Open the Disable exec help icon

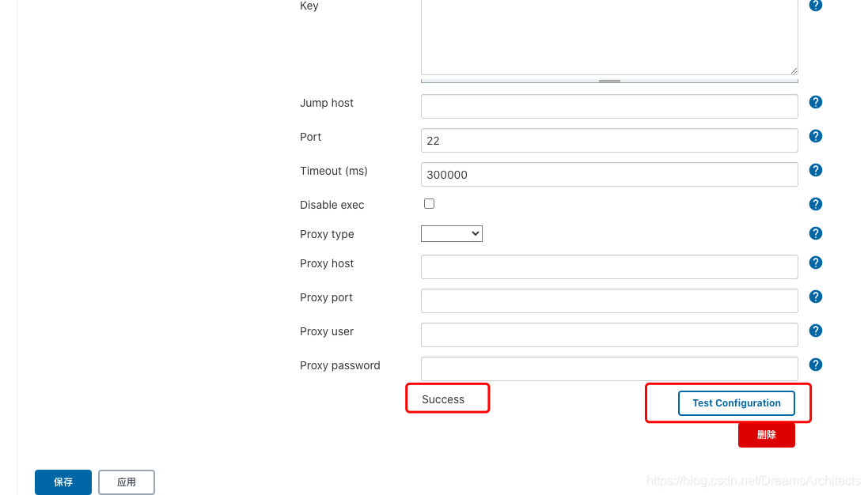816,204
